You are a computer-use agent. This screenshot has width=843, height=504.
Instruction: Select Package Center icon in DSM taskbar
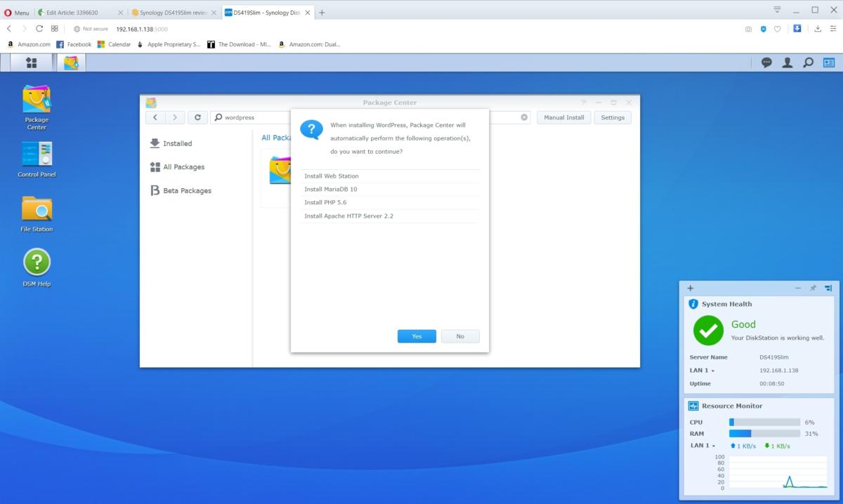coord(71,62)
